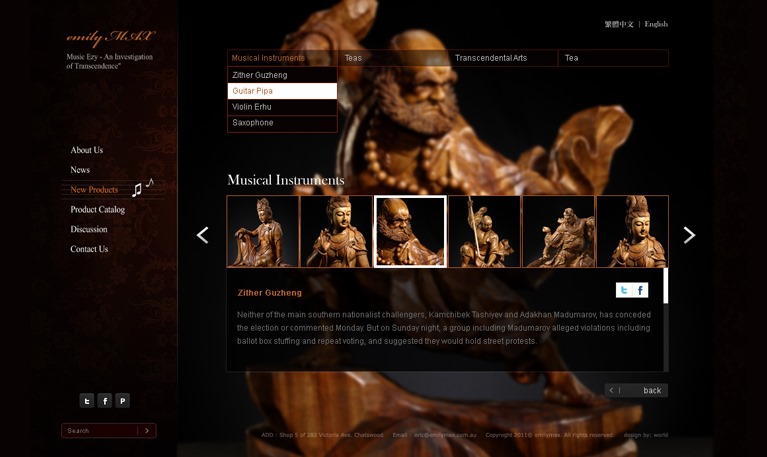Share on Facebook in the description panel
The width and height of the screenshot is (767, 457).
tap(640, 290)
